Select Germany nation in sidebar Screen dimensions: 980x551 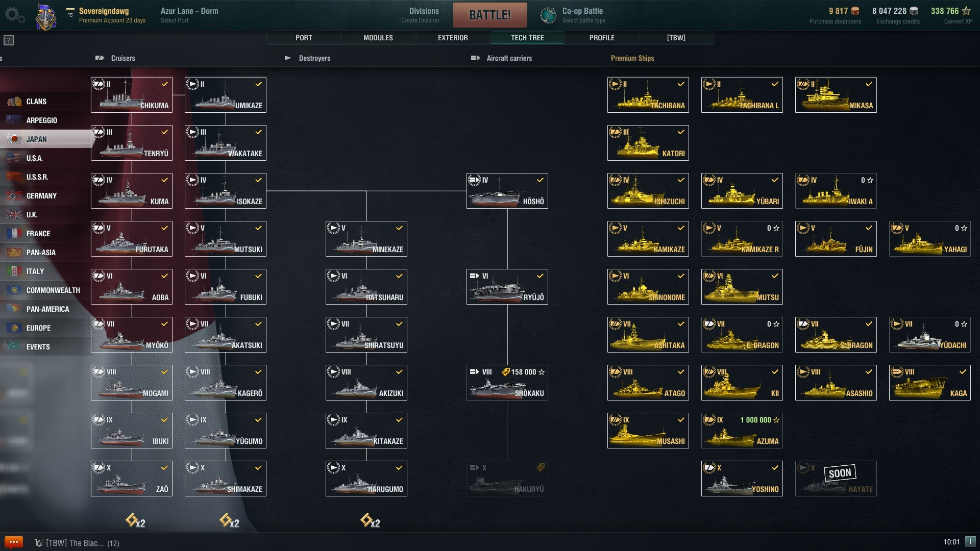click(x=41, y=195)
